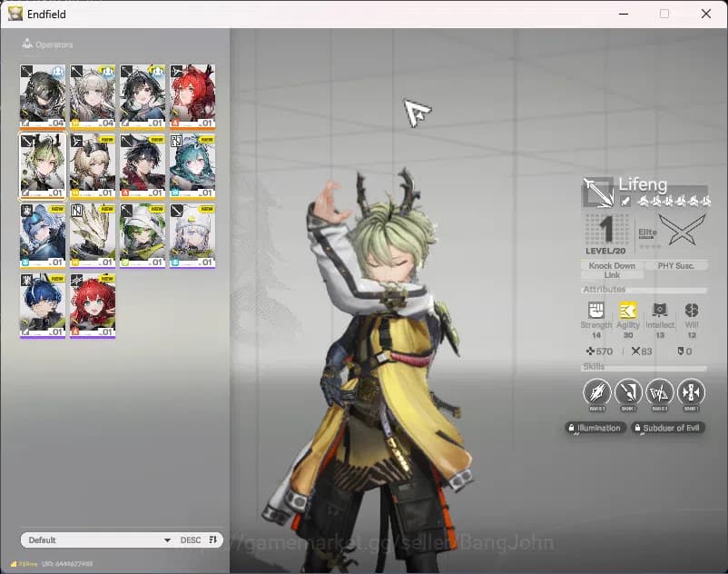Select the red-haired operator thumbnail
This screenshot has height=574, width=728.
click(91, 305)
